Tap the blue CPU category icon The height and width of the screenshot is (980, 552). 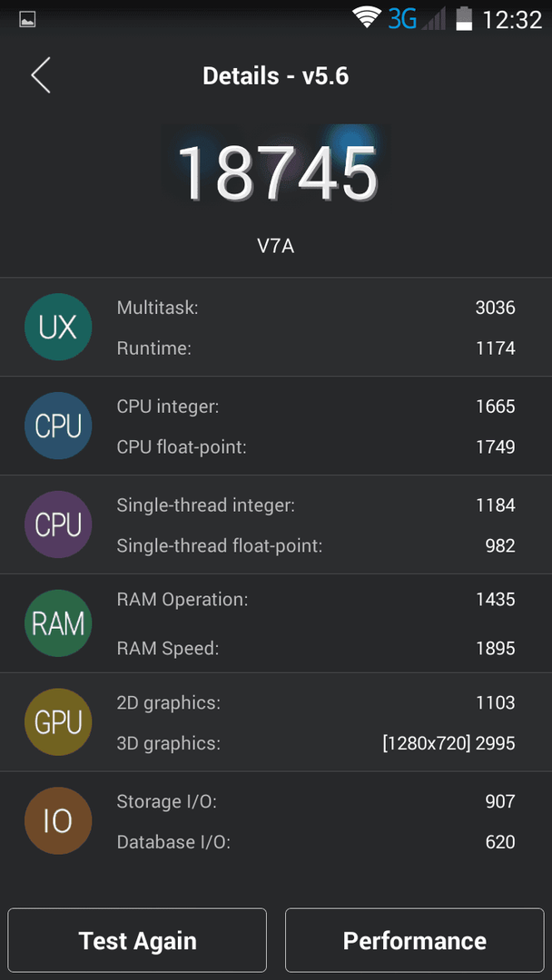tap(58, 426)
